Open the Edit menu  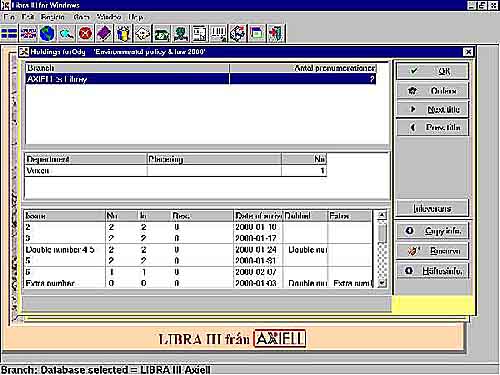(x=28, y=17)
